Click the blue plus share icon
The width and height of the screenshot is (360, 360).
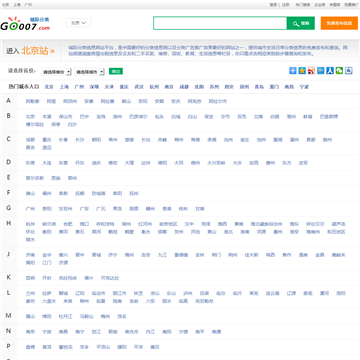[x=293, y=71]
